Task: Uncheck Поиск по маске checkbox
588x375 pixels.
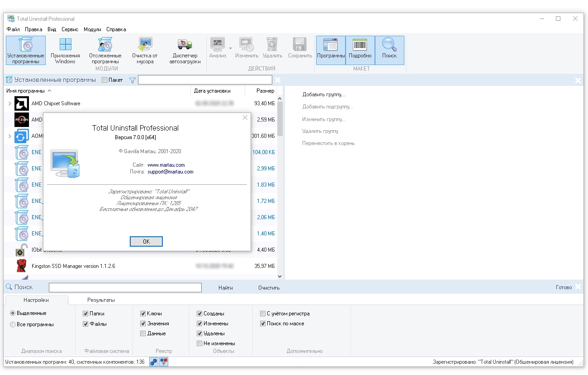Action: click(x=263, y=323)
